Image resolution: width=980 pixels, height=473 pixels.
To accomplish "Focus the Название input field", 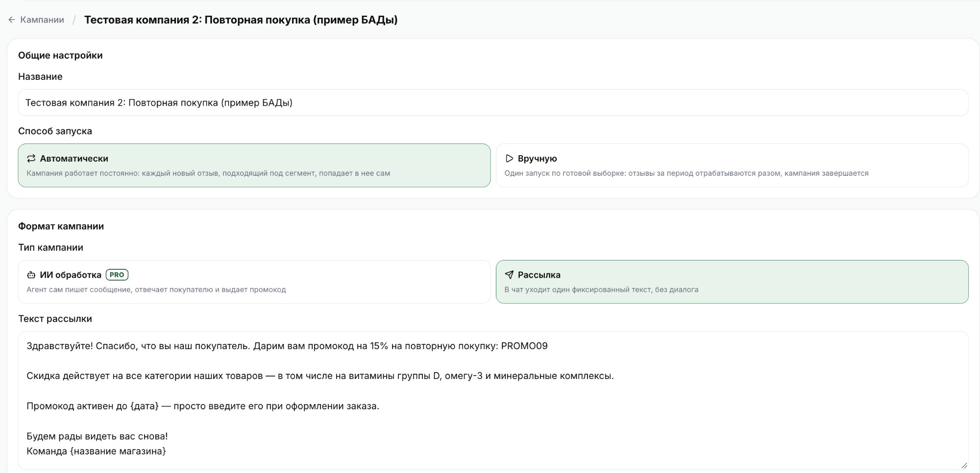I will coord(493,102).
